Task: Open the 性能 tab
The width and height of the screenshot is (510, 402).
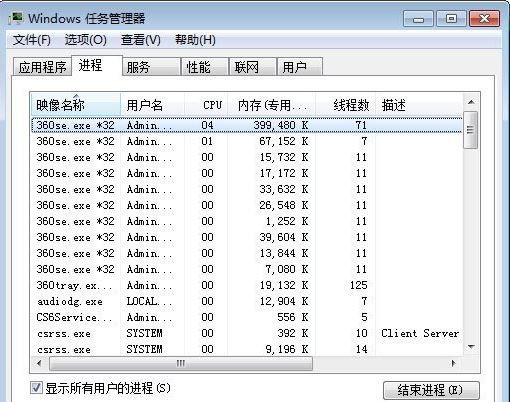Action: coord(205,67)
